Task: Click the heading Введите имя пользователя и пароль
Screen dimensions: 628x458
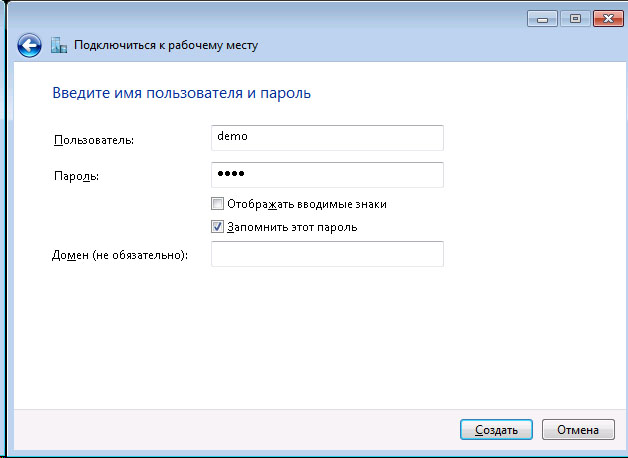Action: click(180, 94)
